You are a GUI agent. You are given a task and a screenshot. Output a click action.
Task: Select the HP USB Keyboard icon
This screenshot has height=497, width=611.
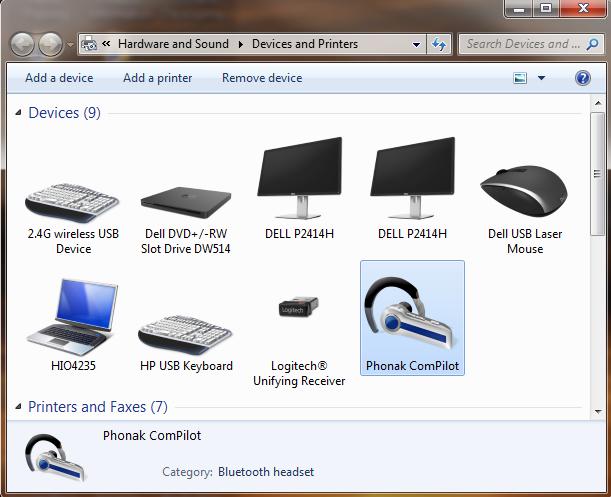coord(185,334)
